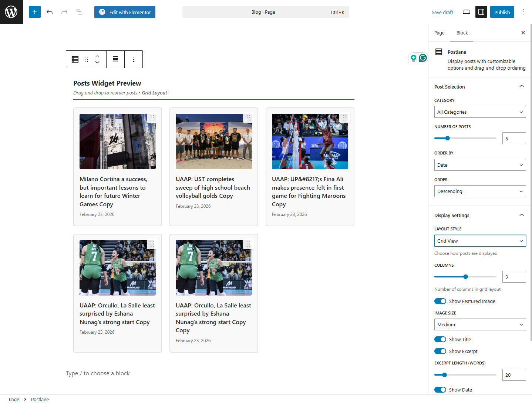
Task: Turn off the Show Excerpt toggle
Action: point(440,351)
